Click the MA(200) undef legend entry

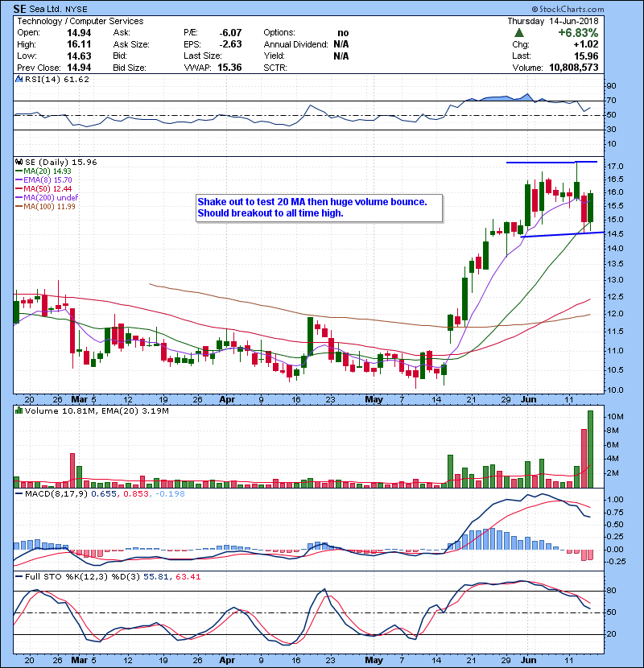click(47, 197)
